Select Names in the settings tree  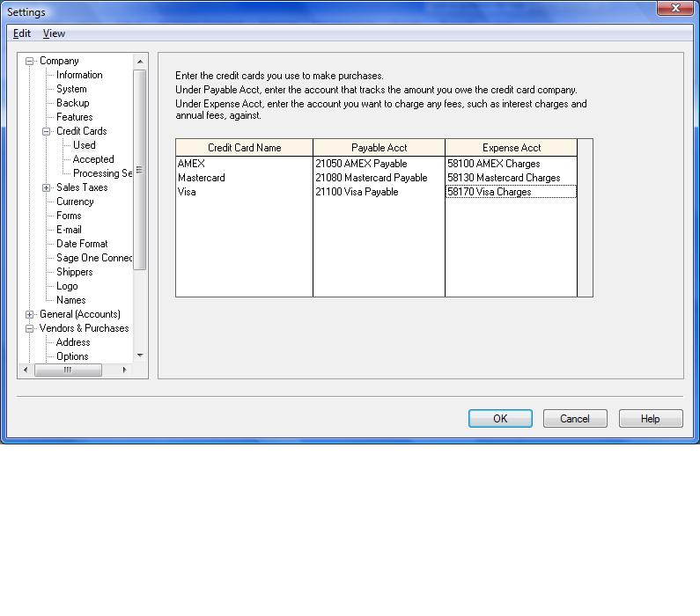[x=71, y=300]
